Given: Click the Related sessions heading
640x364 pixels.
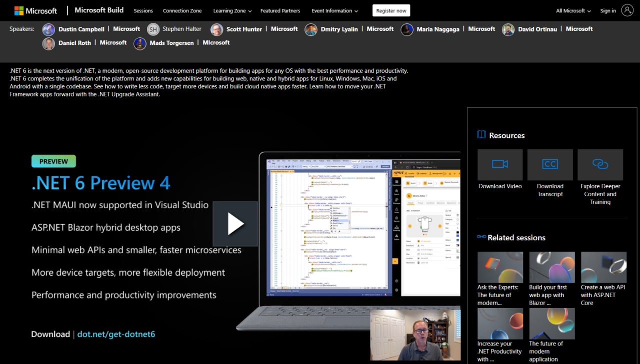Looking at the screenshot, I should [x=516, y=238].
